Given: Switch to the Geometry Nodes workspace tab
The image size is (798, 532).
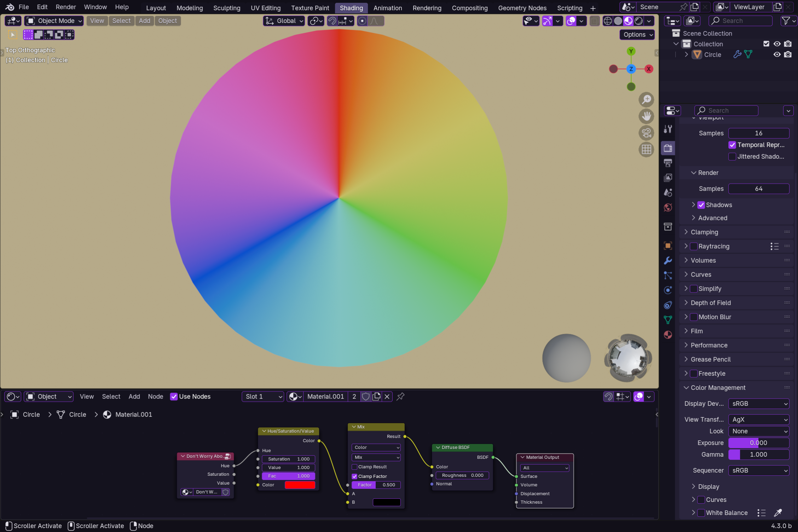Looking at the screenshot, I should [522, 8].
